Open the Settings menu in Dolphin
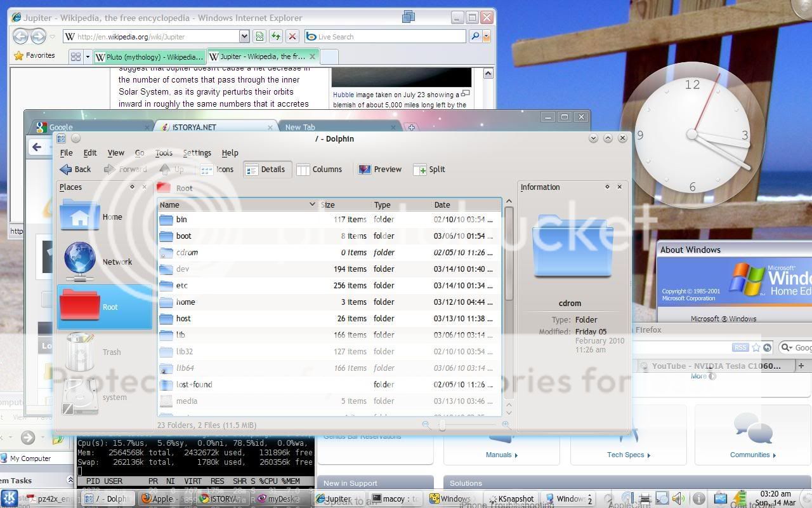The height and width of the screenshot is (508, 812). (197, 153)
